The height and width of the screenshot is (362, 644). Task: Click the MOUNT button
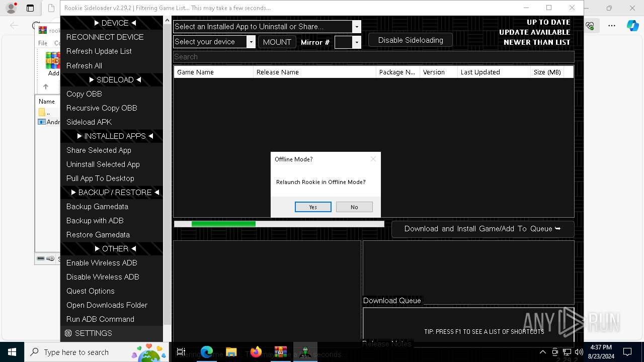[277, 42]
